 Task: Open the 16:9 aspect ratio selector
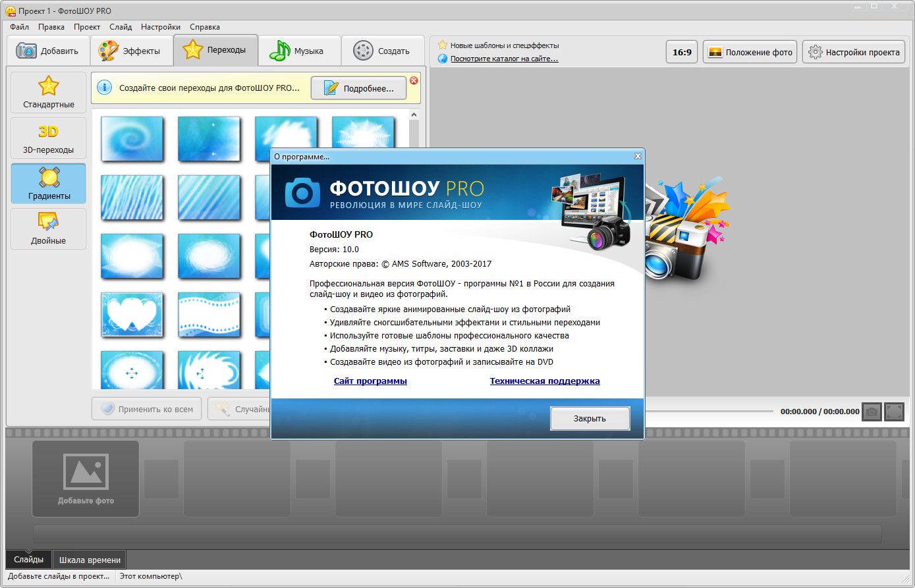click(x=682, y=52)
